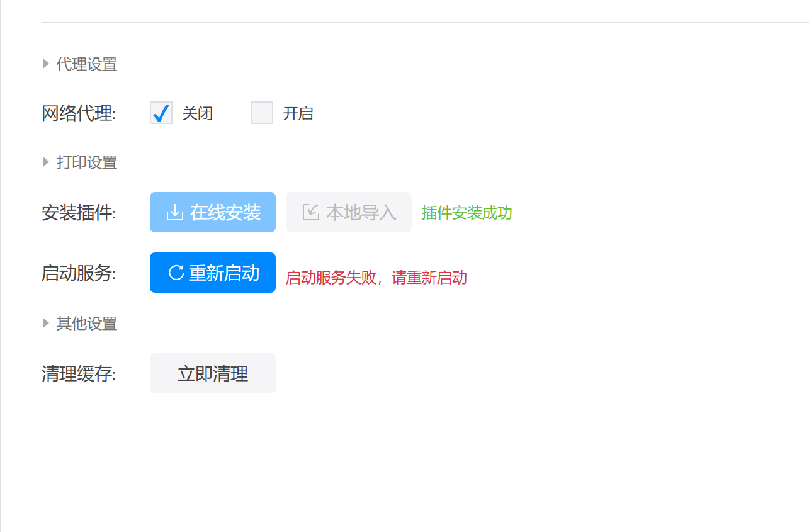Click the 网络代理 field label

[x=79, y=114]
